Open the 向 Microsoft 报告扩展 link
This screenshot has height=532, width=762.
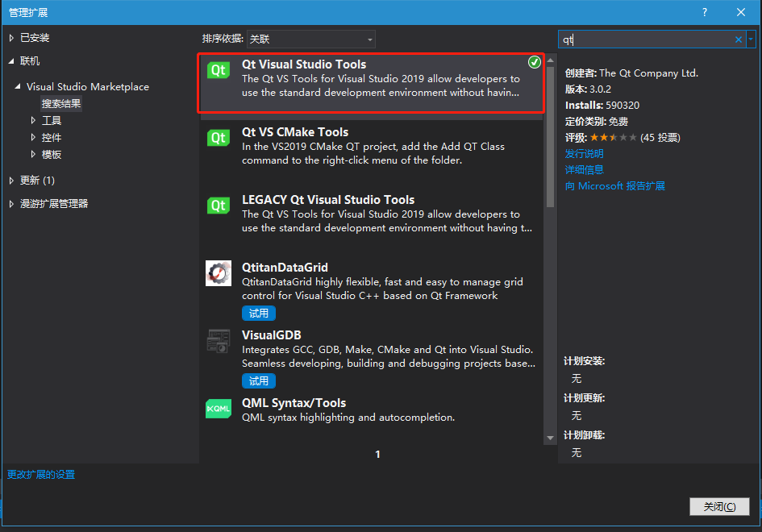click(614, 185)
